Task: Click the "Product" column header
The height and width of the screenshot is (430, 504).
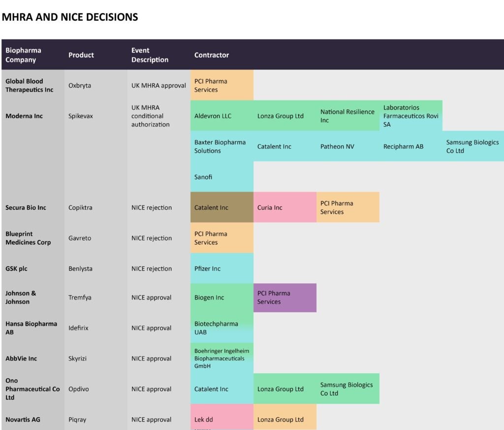Action: (81, 55)
